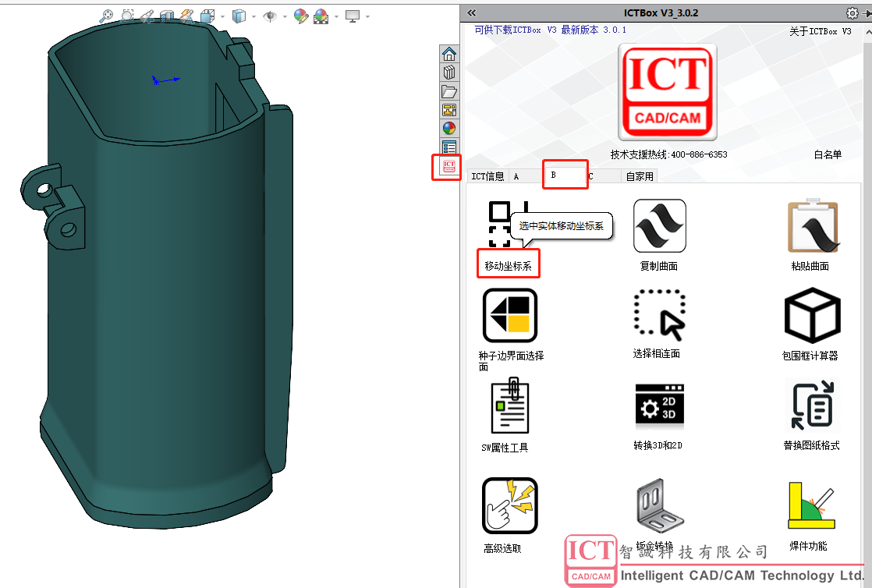Open the 替换图纸格式 replace sheet format tool
872x588 pixels.
tap(812, 406)
